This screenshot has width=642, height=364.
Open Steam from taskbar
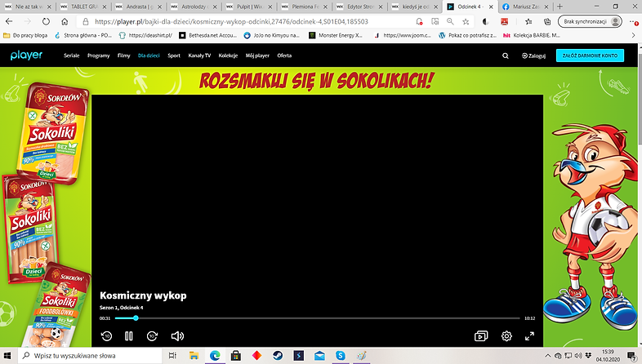click(278, 356)
